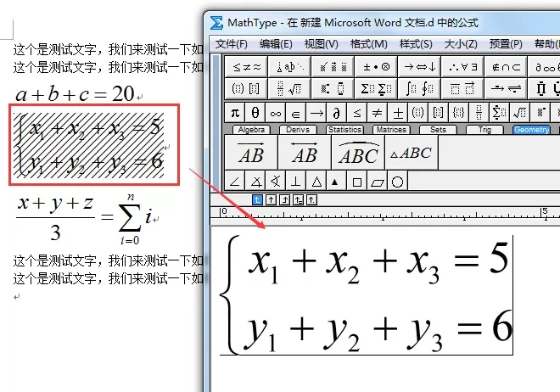Insert the pi symbol

235,113
